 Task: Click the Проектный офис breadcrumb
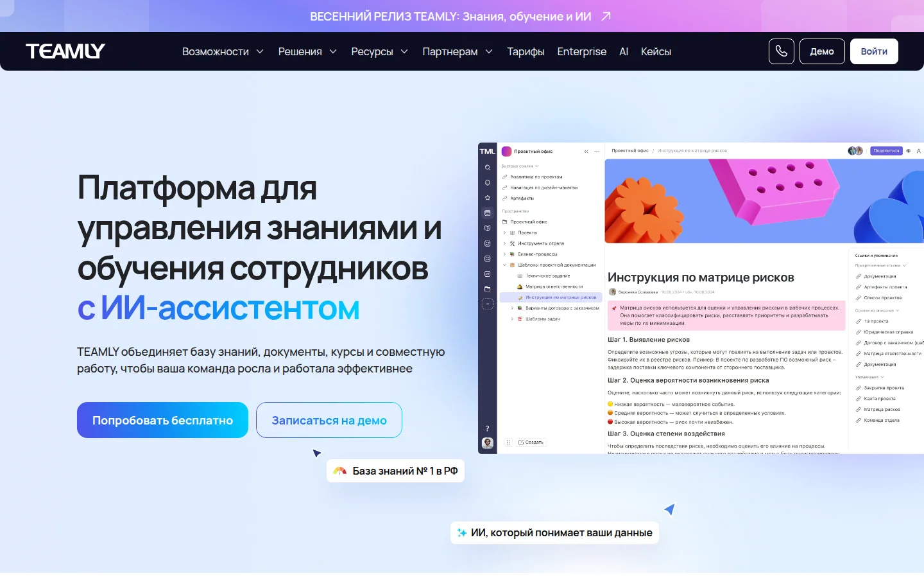tap(630, 151)
